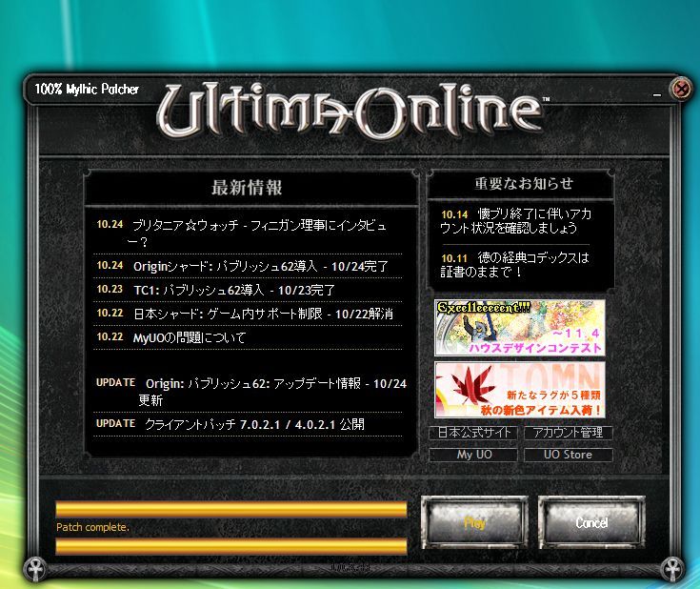Open クライアントパッチ 7.0.2.1 / 4.0.2.1 公開 update
The image size is (700, 589).
pyautogui.click(x=254, y=424)
